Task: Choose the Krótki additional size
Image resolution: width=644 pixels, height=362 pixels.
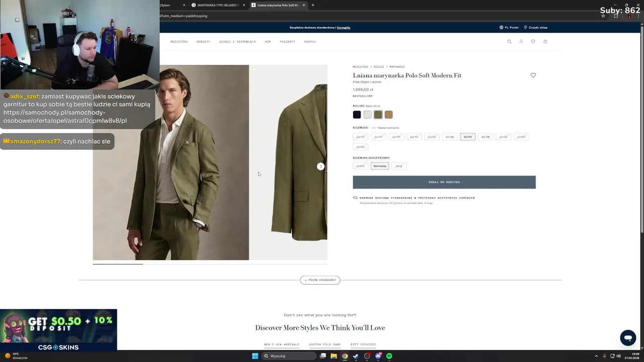Action: (361, 166)
